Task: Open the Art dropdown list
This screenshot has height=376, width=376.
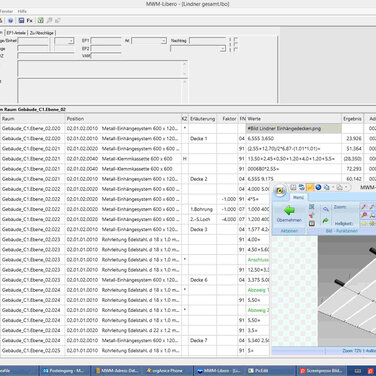Action: click(163, 41)
